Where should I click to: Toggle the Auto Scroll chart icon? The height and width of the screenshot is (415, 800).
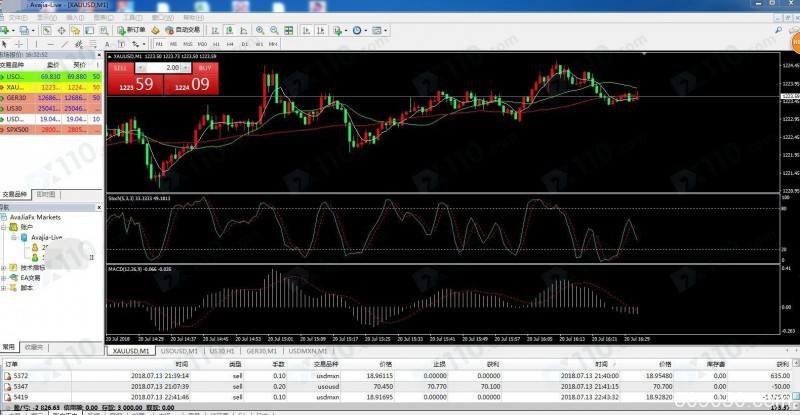(x=306, y=30)
